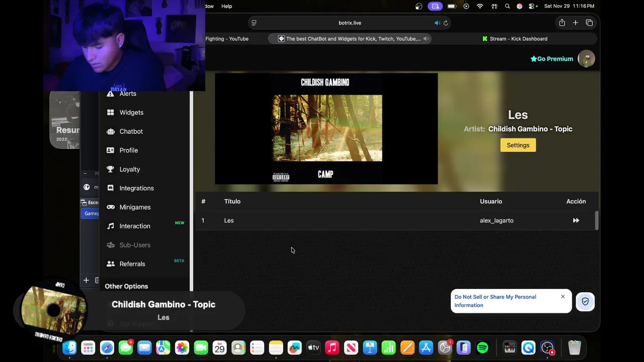Click the Les title in the queue
644x362 pixels.
pyautogui.click(x=229, y=221)
